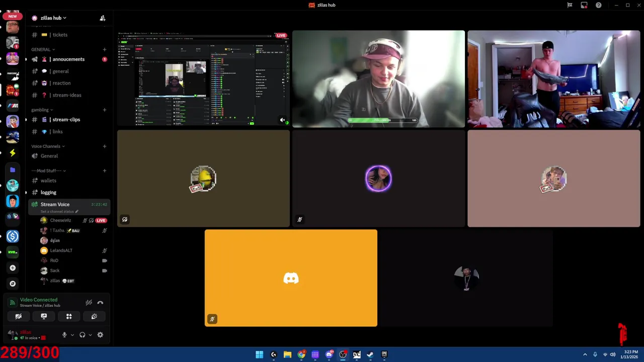Open the invite people icon beside zillas hub
The height and width of the screenshot is (362, 644).
103,18
